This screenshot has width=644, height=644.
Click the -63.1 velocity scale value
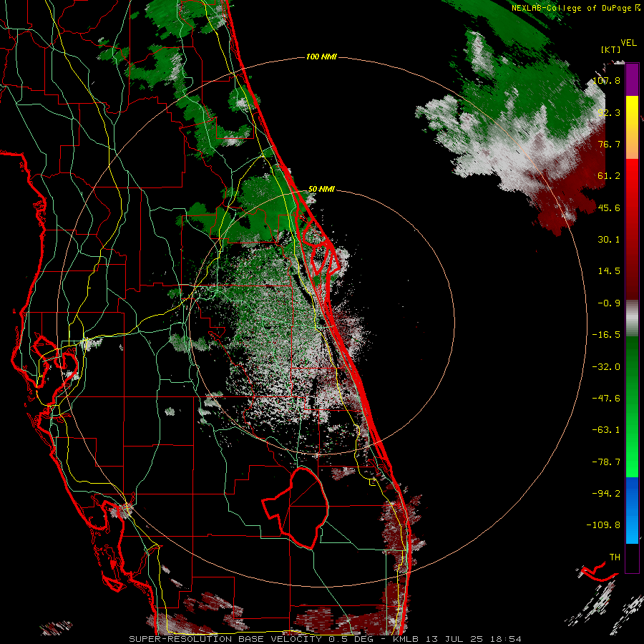606,430
